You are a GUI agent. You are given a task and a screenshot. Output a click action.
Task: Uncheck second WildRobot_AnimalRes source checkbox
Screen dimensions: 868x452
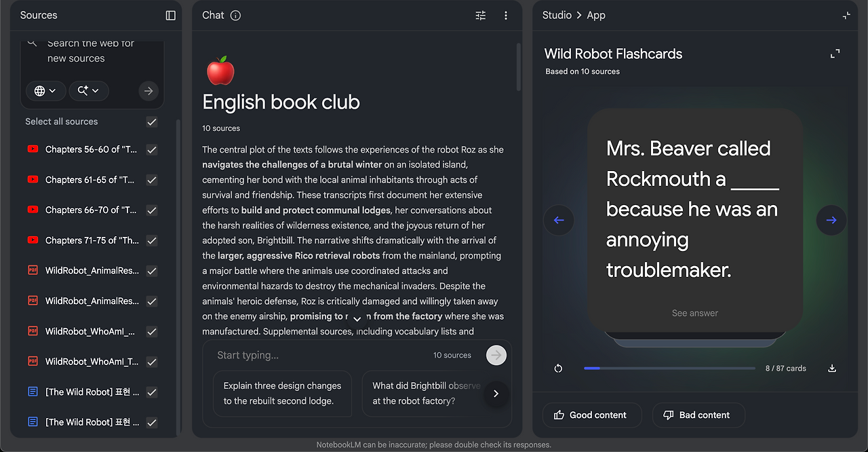coord(152,301)
